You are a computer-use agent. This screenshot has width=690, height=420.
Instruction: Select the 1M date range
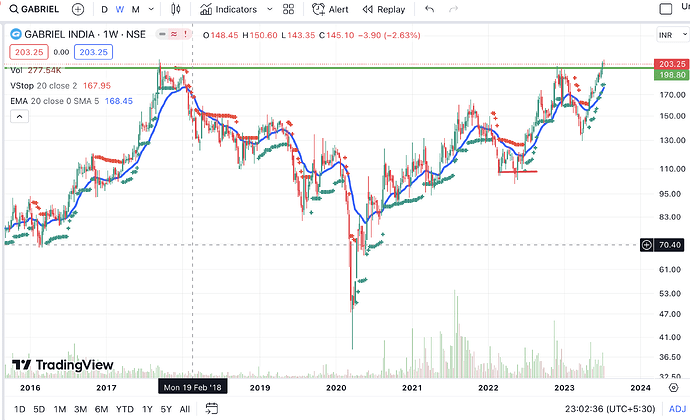60,409
